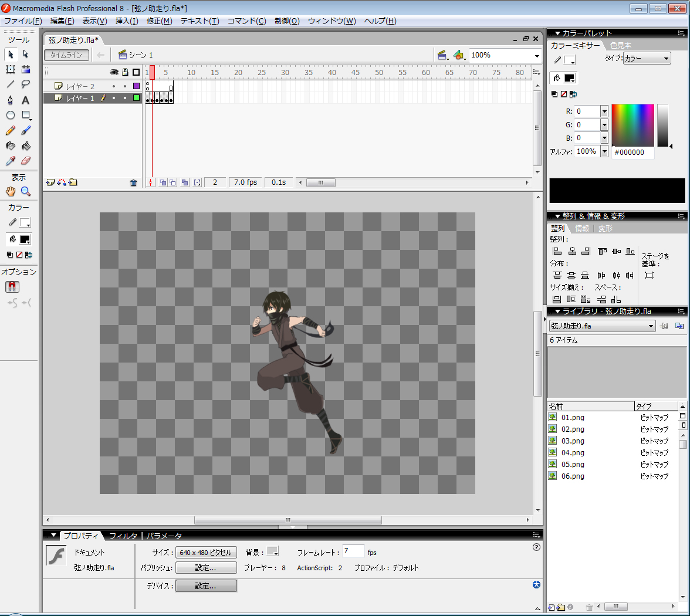Pick the Pen tool in the tools panel
This screenshot has height=616, width=690.
coord(11,100)
